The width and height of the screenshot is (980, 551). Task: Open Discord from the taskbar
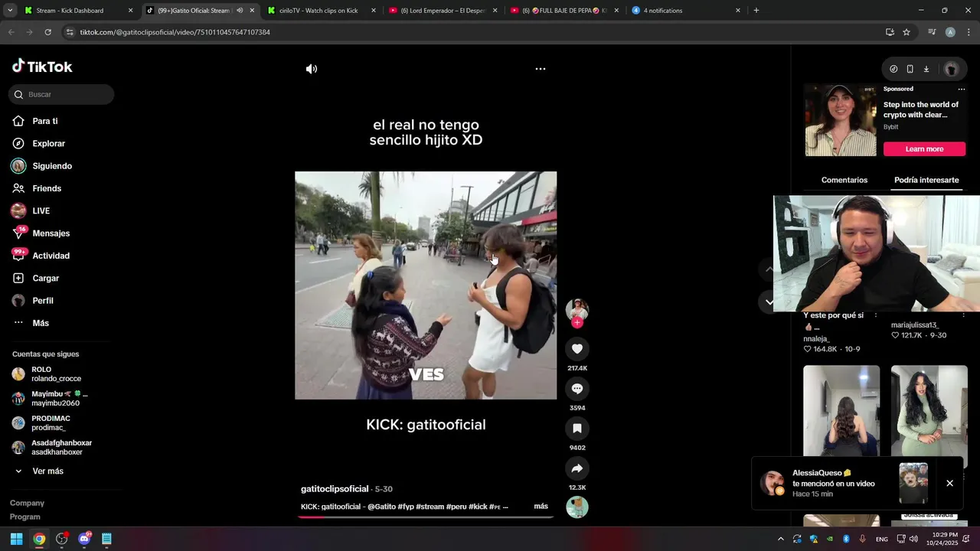coord(84,539)
